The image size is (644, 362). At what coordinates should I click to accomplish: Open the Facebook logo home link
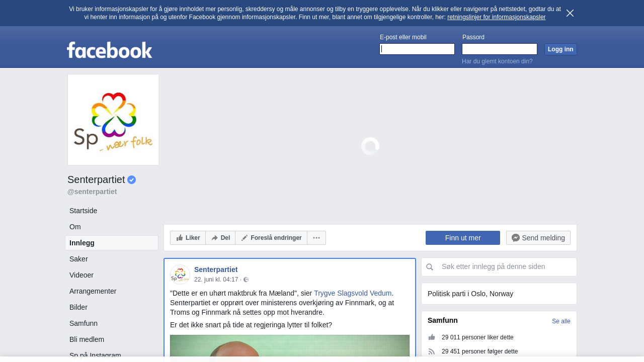coord(110,50)
